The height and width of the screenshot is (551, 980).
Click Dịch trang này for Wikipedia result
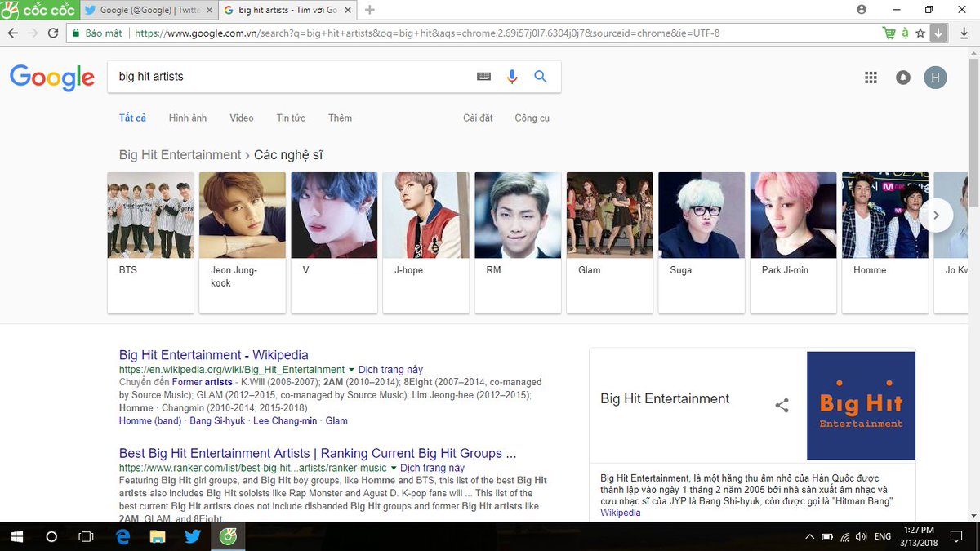[x=390, y=370]
